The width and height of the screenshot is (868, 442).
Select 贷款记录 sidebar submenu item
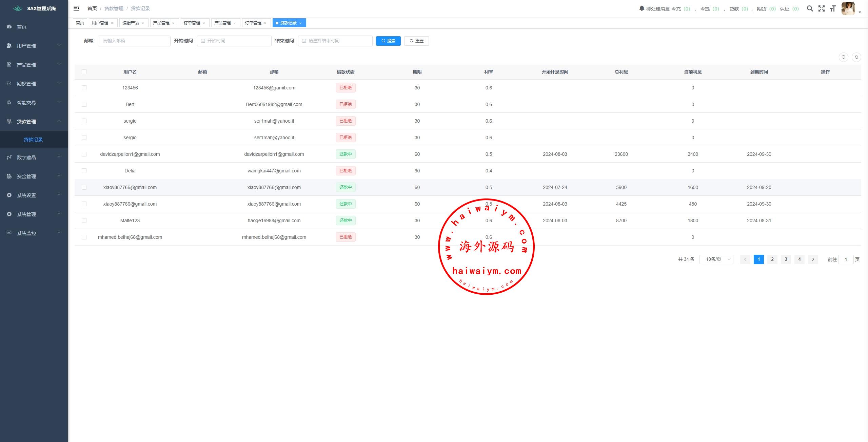[33, 140]
